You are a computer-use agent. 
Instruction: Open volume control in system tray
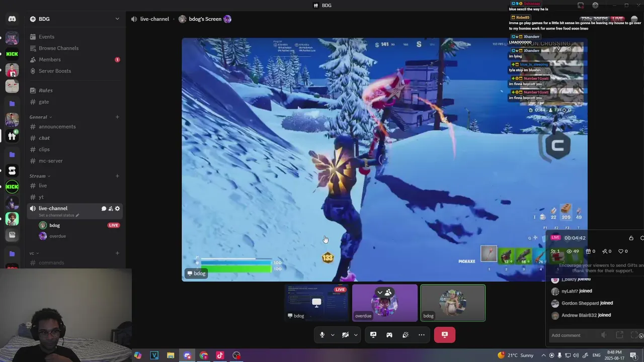(x=576, y=355)
